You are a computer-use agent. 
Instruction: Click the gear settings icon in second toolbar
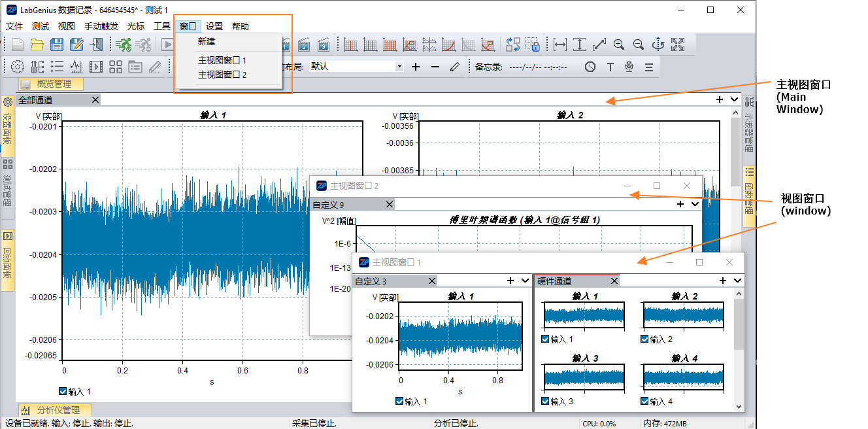[x=18, y=67]
